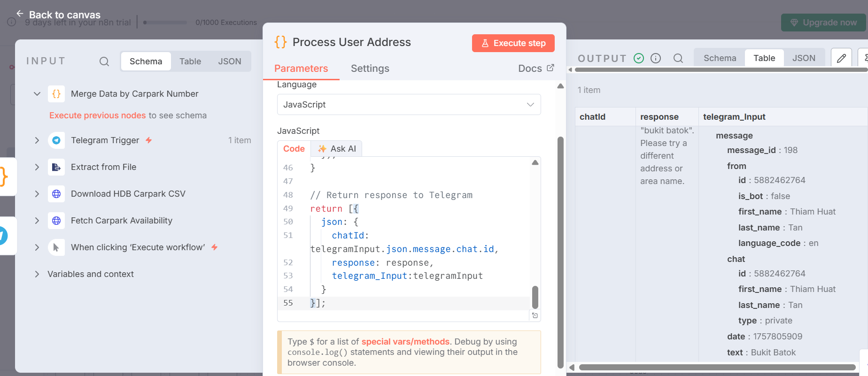Expand Variables and context section
This screenshot has height=376, width=868.
37,274
